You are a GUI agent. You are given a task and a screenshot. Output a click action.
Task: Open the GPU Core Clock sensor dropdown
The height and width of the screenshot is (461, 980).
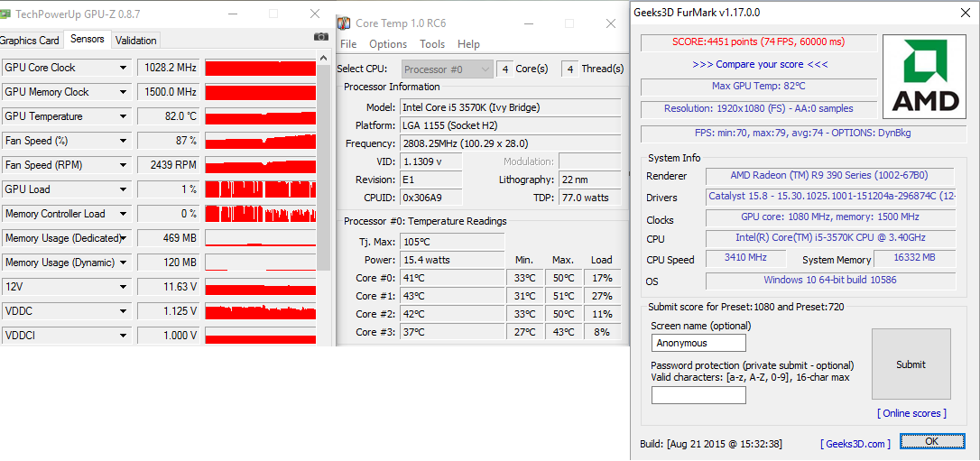[124, 68]
